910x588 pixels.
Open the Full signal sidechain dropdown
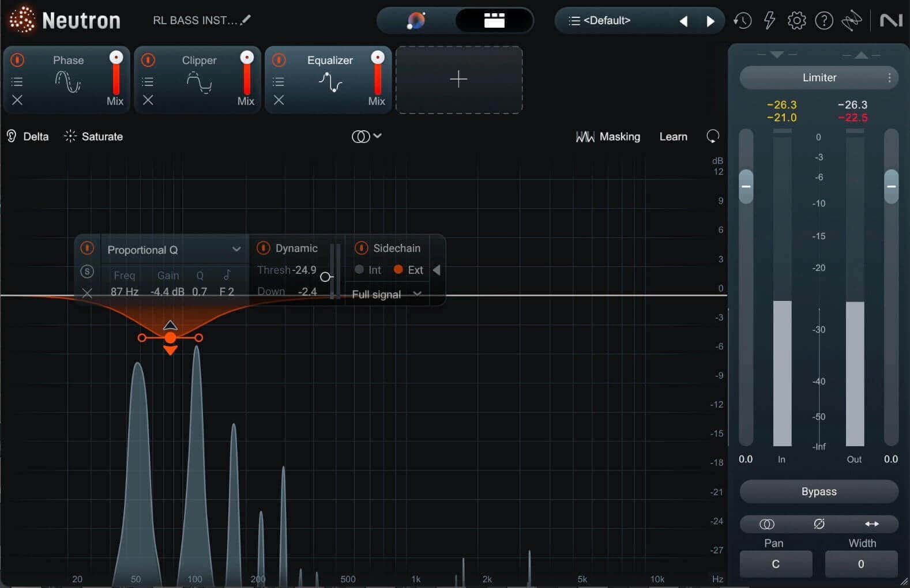click(387, 294)
